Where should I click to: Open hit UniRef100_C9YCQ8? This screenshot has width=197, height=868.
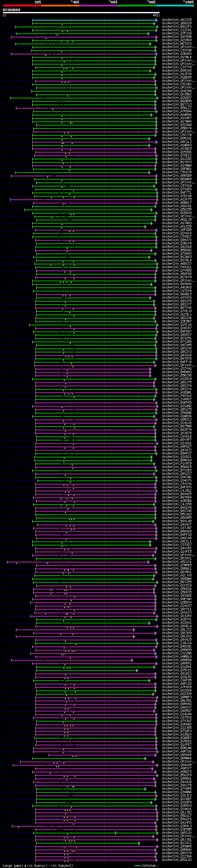pyautogui.click(x=177, y=50)
